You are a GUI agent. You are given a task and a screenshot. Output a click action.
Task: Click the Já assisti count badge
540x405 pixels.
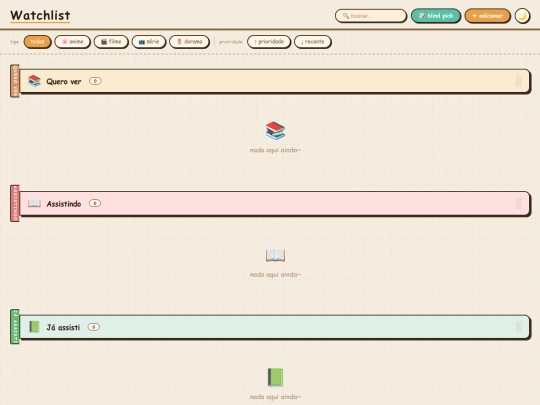tap(93, 326)
